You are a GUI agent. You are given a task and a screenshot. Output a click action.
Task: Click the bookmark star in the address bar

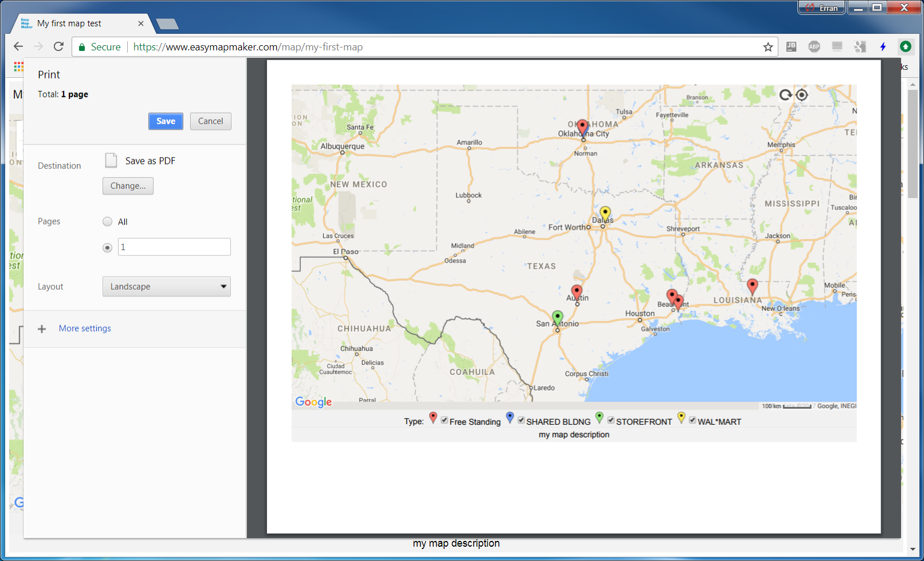point(768,47)
